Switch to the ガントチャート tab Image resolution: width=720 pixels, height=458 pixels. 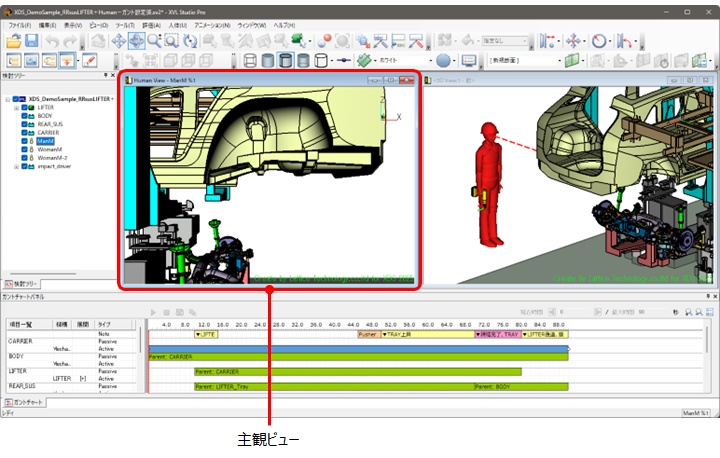click(24, 401)
